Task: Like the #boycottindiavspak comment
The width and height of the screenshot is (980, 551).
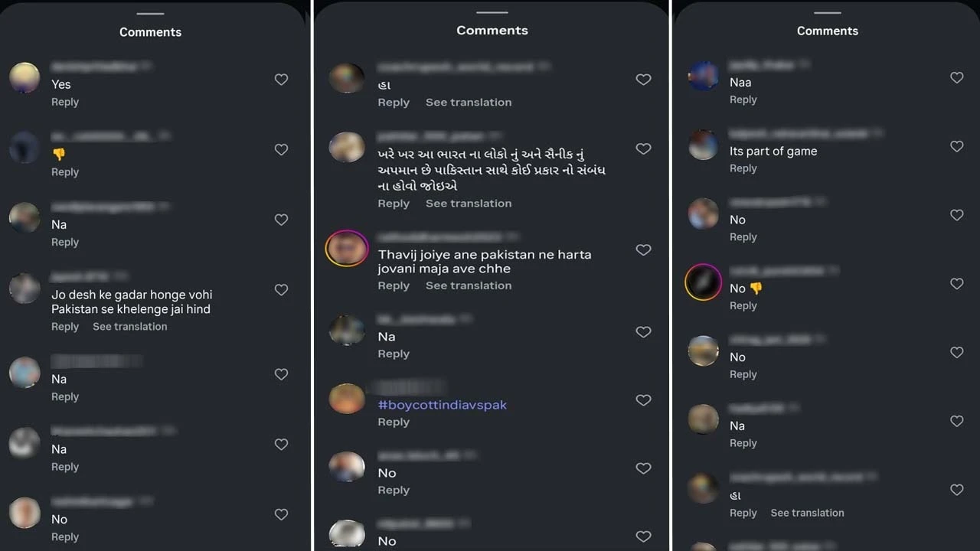Action: (643, 400)
